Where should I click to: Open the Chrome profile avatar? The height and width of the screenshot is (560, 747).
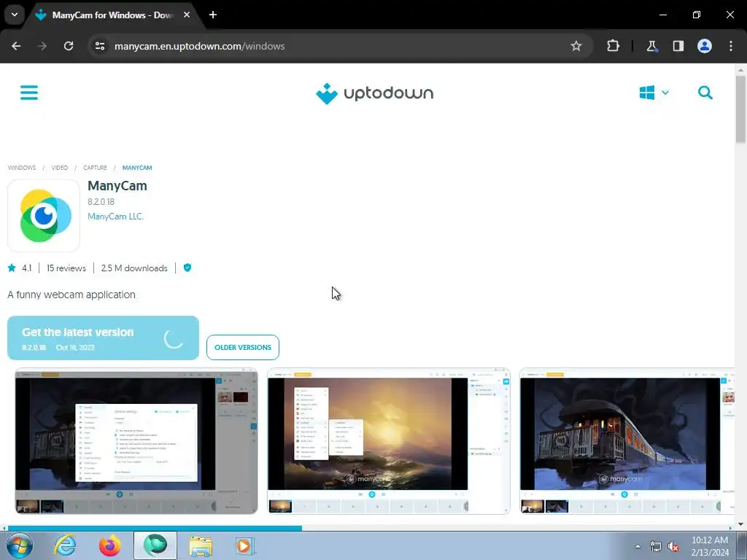[705, 46]
